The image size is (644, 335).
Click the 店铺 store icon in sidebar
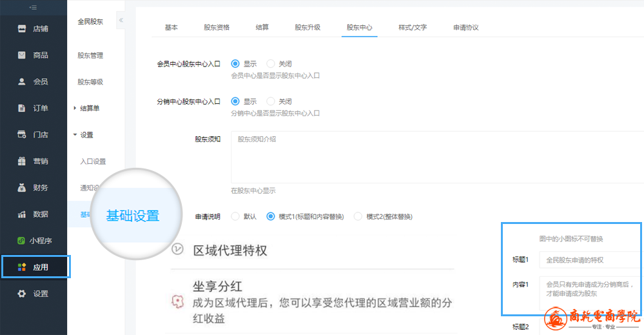click(22, 28)
